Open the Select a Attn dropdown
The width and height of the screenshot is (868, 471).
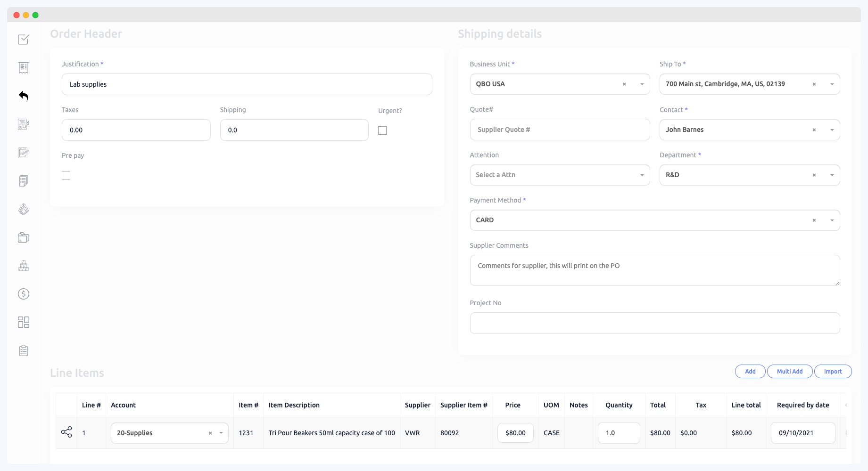click(x=559, y=175)
